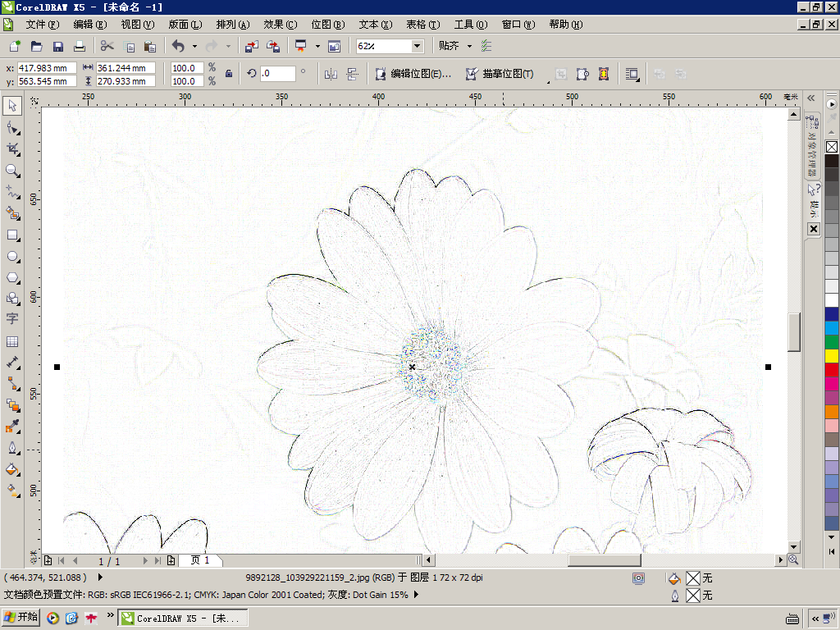Screen dimensions: 840x630
Task: Expand the color profile info arrow
Action: (416, 595)
